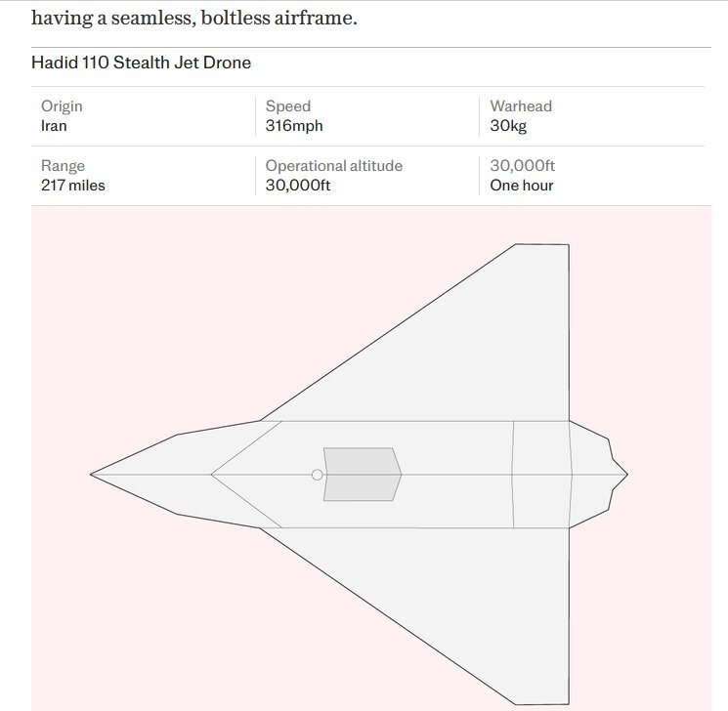
Task: Click the word 'Speed' label
Action: pyautogui.click(x=288, y=105)
